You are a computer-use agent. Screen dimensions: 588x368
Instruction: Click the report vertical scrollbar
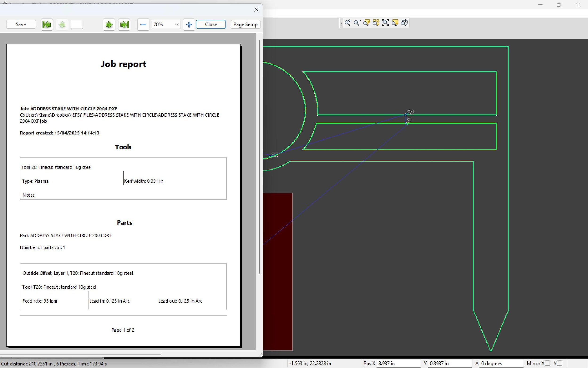coord(260,157)
